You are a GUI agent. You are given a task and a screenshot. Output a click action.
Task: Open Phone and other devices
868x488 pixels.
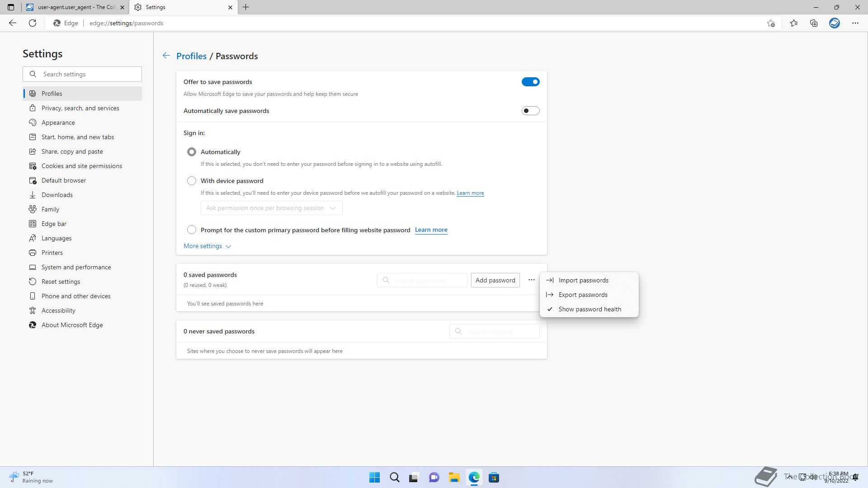[82, 296]
